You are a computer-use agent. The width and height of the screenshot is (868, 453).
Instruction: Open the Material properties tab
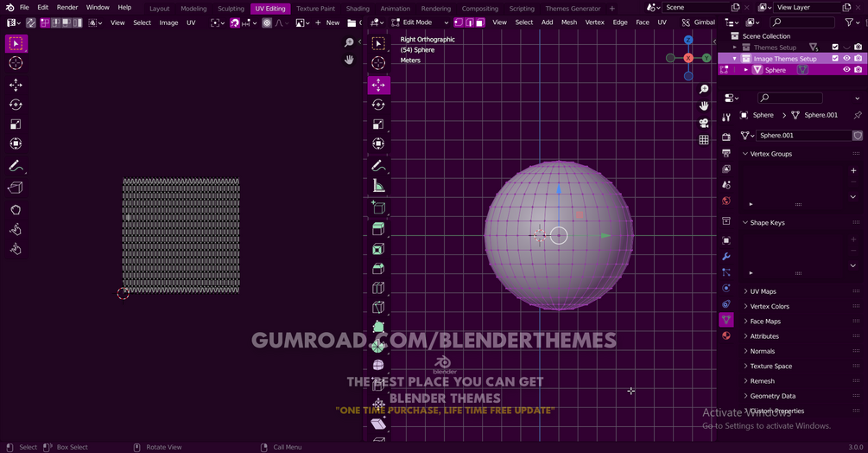point(726,335)
